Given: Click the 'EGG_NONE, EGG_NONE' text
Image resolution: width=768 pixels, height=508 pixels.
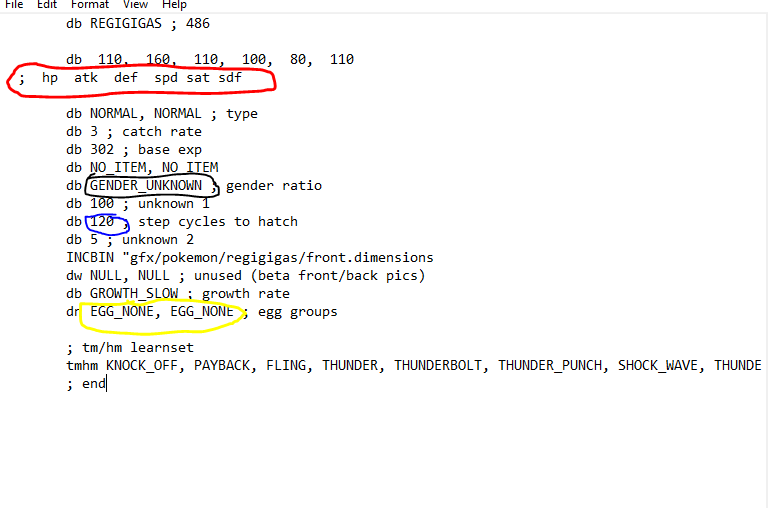Looking at the screenshot, I should point(162,312).
